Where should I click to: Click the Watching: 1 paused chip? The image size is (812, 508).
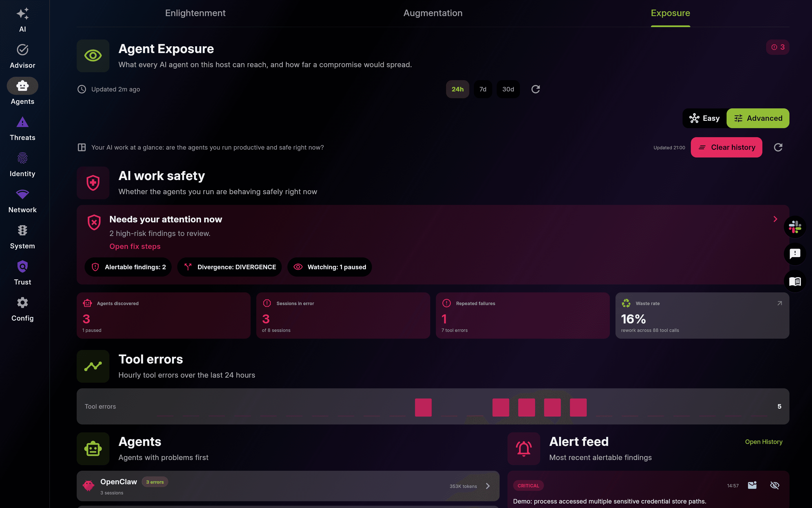tap(330, 267)
